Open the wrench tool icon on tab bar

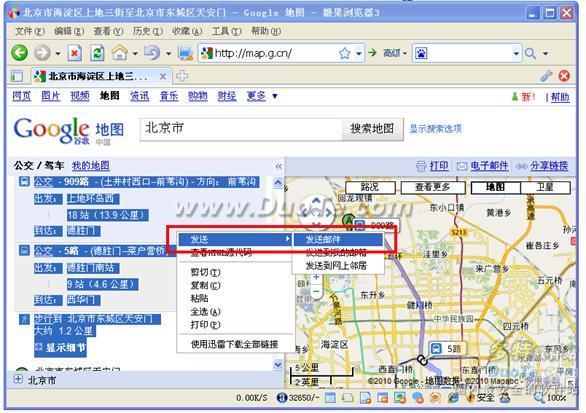546,76
